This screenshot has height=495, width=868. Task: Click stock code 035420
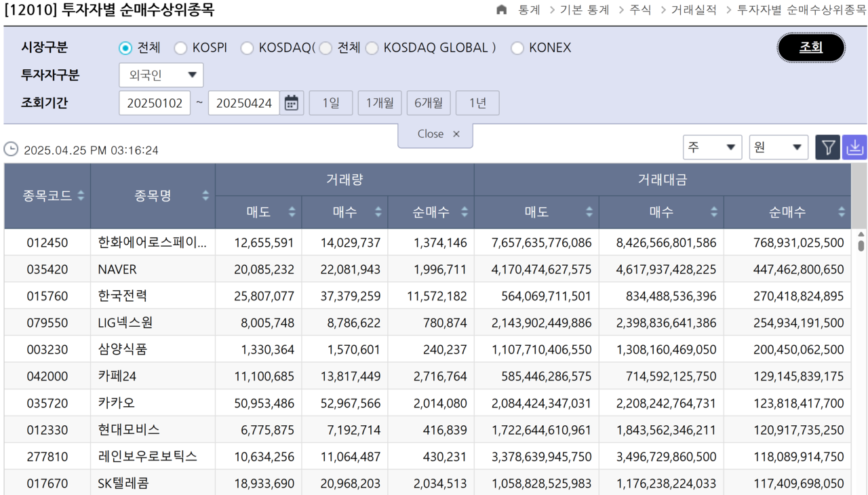pos(47,269)
